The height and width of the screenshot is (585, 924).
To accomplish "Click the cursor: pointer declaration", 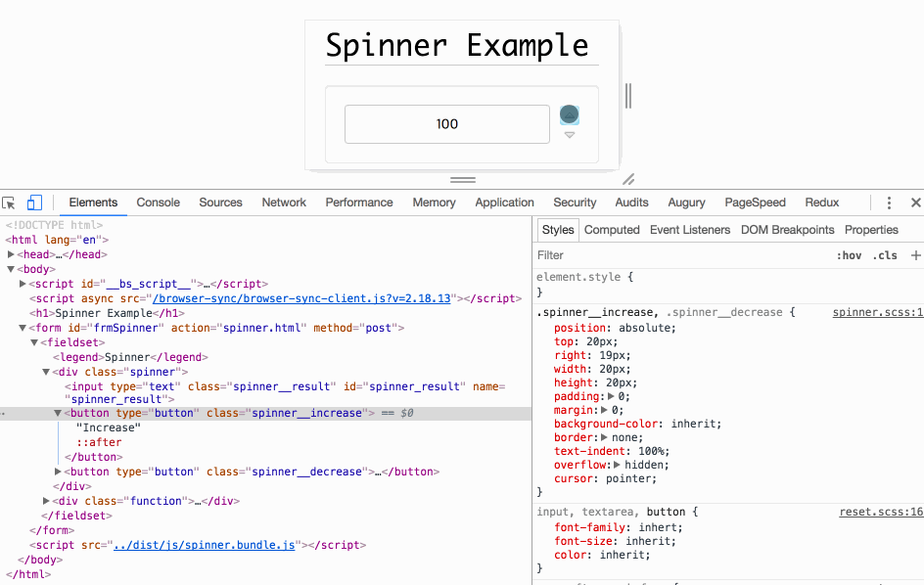I will point(605,478).
